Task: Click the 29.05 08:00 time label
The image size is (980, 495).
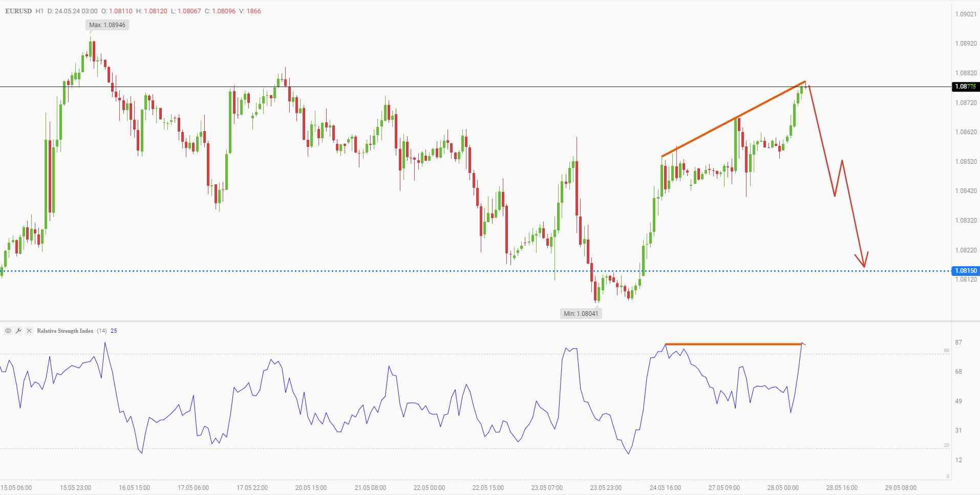Action: click(901, 488)
